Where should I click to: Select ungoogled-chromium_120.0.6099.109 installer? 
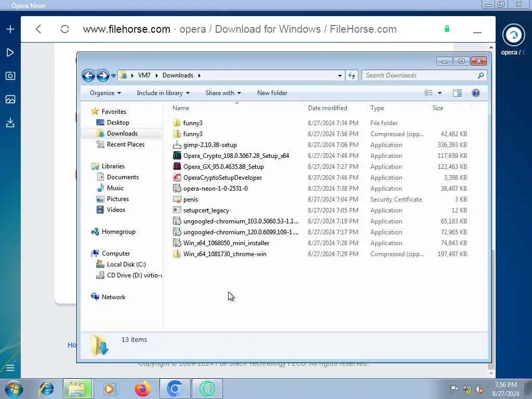click(321, 232)
